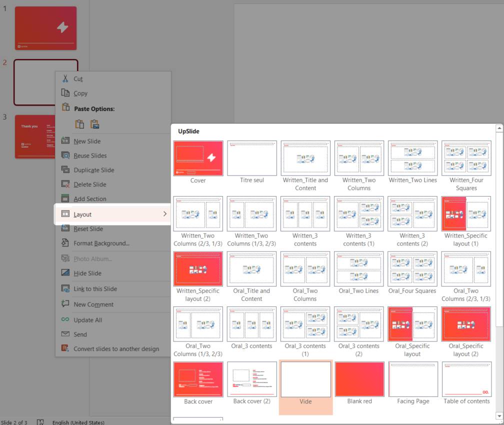Expand the Layout submenu arrow
This screenshot has height=425, width=504.
coord(165,214)
